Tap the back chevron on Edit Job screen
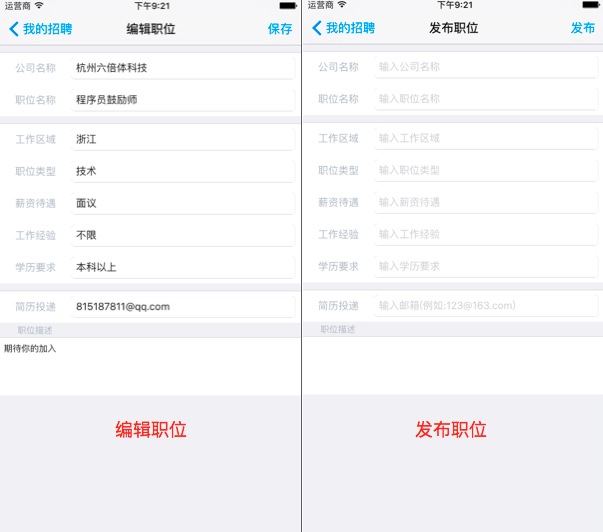Viewport: 603px width, 532px height. coord(14,29)
